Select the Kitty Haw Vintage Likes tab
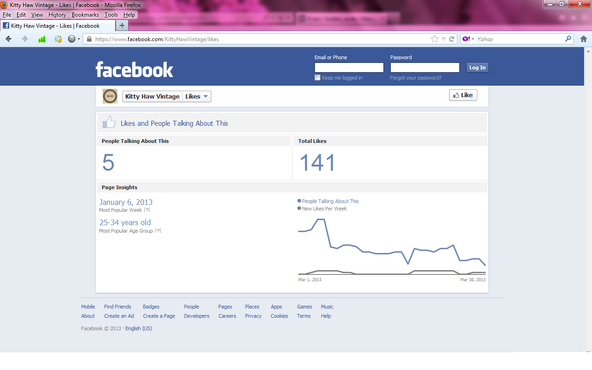592x370 pixels. click(57, 26)
